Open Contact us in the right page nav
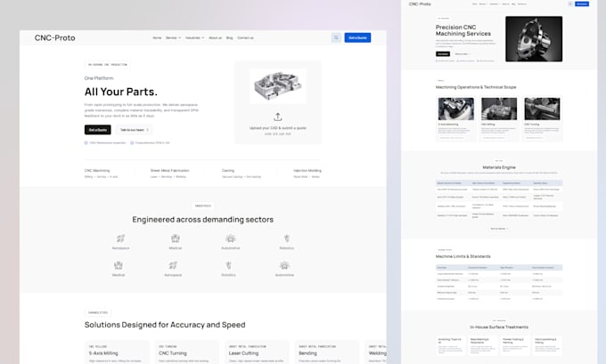Screen dimensions: 606x364 pyautogui.click(x=522, y=4)
